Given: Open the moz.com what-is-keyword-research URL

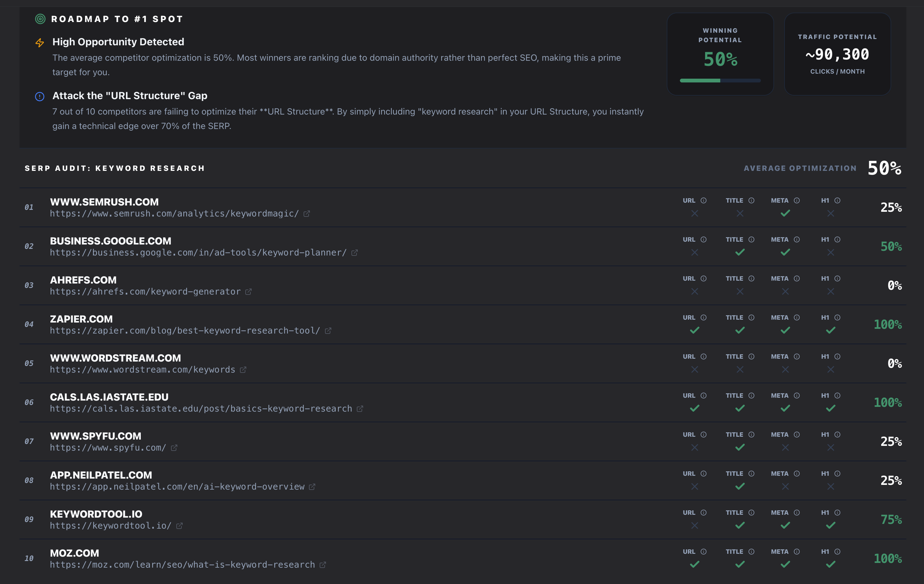Looking at the screenshot, I should tap(182, 565).
